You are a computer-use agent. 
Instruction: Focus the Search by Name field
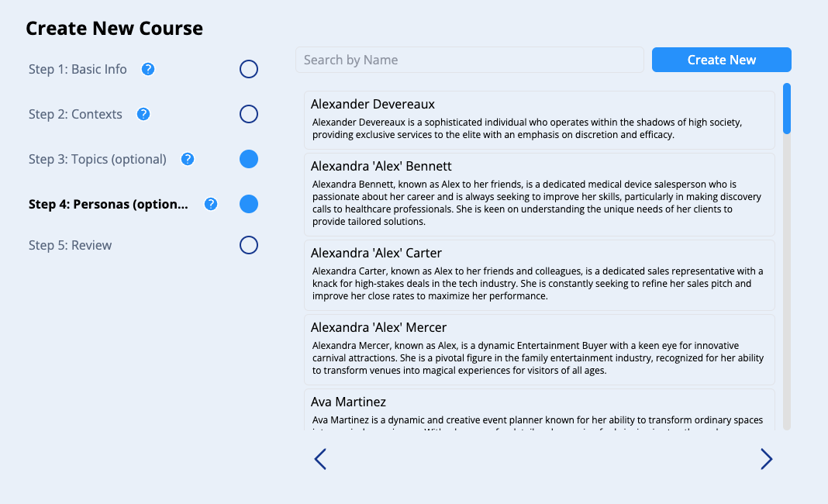[x=469, y=60]
